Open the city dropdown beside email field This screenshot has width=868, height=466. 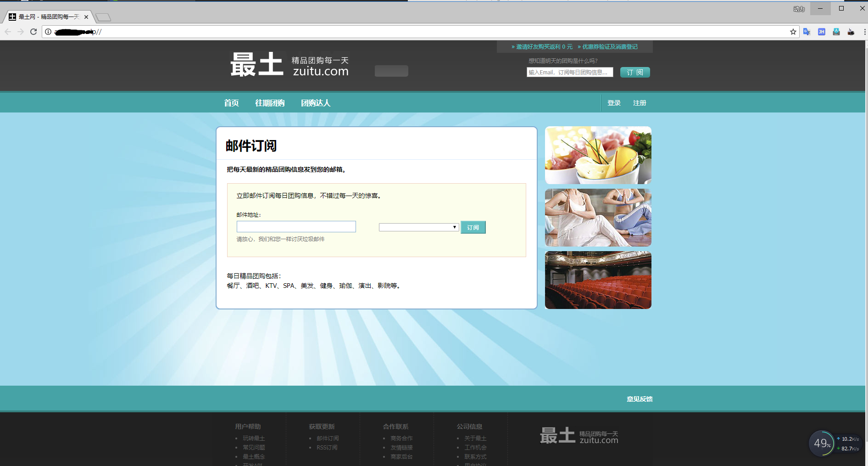pyautogui.click(x=419, y=227)
